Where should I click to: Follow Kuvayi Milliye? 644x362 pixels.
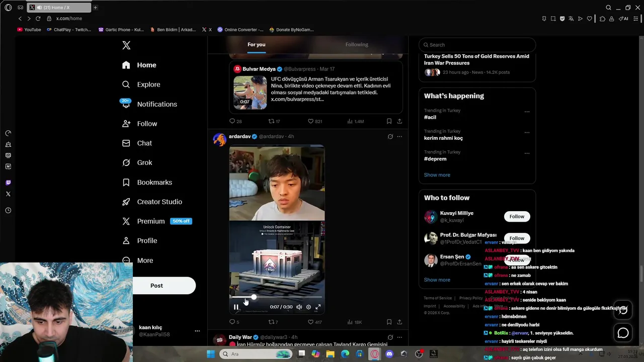(x=517, y=217)
